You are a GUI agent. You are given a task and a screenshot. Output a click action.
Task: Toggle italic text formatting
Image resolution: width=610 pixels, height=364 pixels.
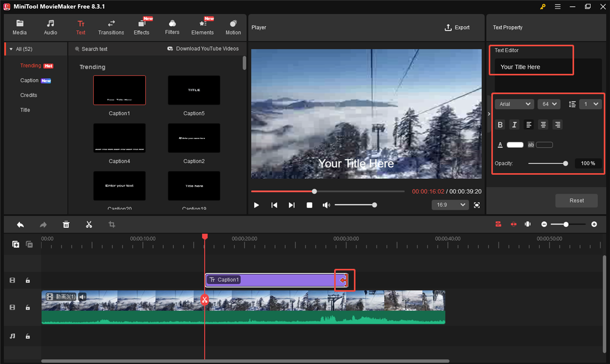[514, 125]
